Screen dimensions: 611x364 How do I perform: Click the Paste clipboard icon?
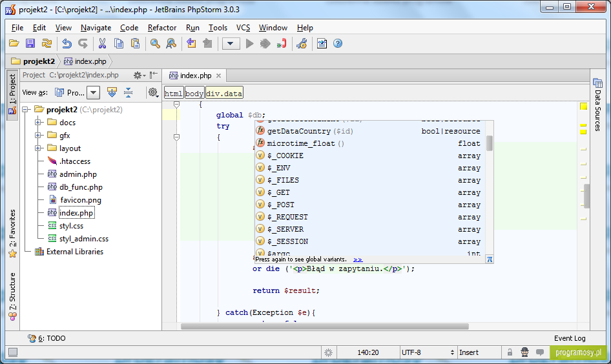tap(135, 43)
